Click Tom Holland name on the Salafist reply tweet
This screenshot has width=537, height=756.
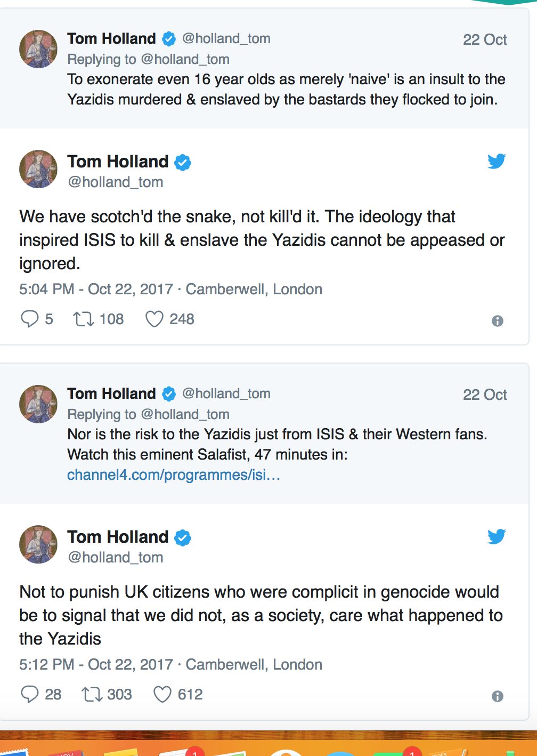[111, 393]
